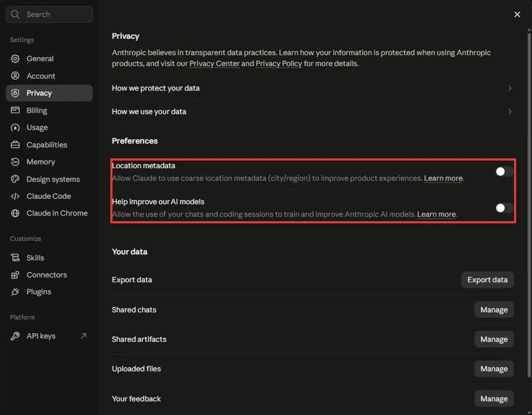Manage Uploaded files

pos(494,369)
